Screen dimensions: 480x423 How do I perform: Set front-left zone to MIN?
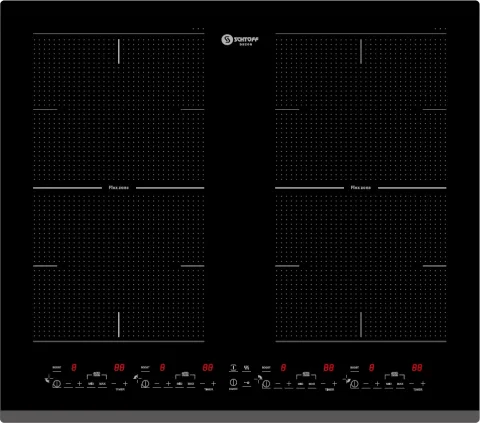(91, 384)
